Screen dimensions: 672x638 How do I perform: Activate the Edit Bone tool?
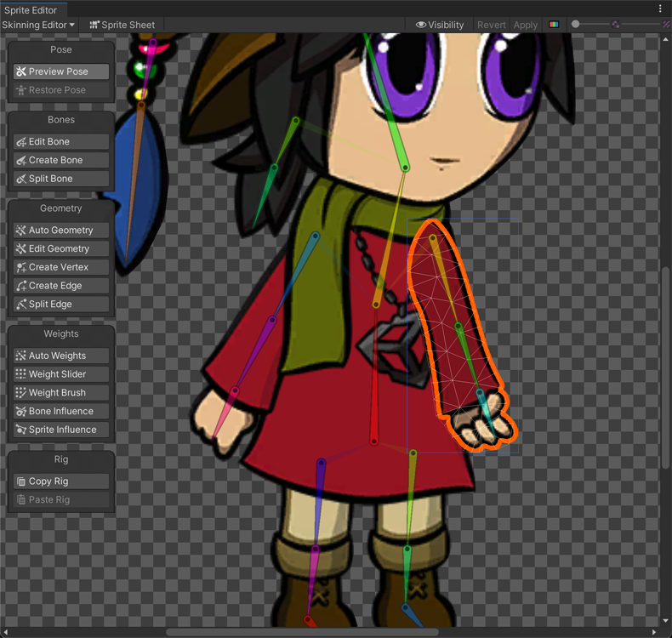click(61, 141)
